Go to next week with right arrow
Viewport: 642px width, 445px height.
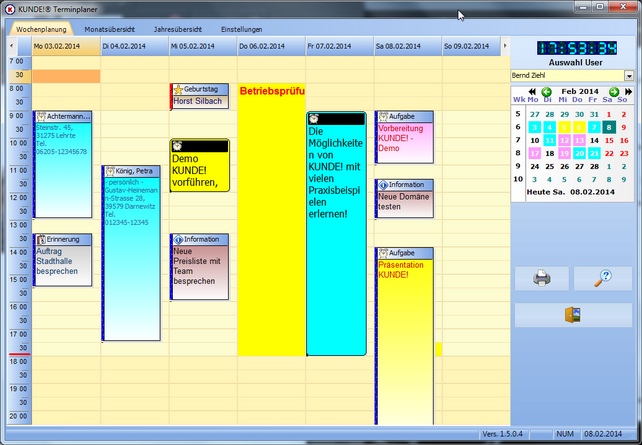[505, 46]
